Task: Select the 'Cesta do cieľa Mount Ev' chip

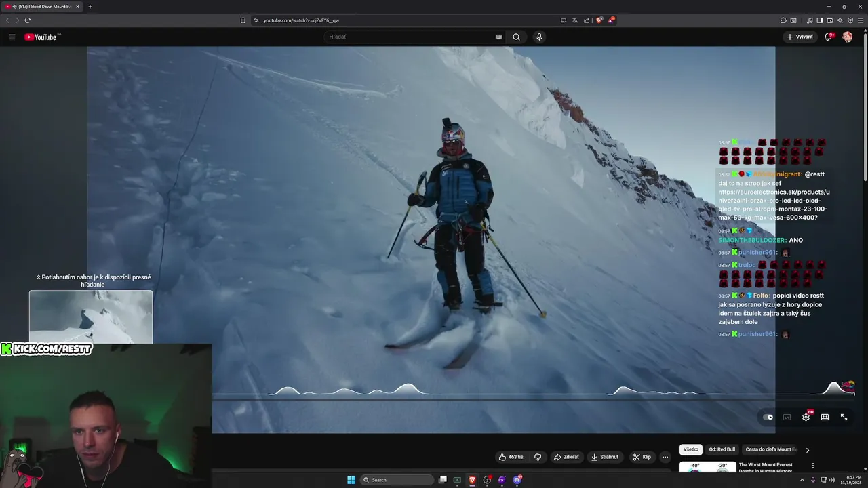Action: click(770, 449)
